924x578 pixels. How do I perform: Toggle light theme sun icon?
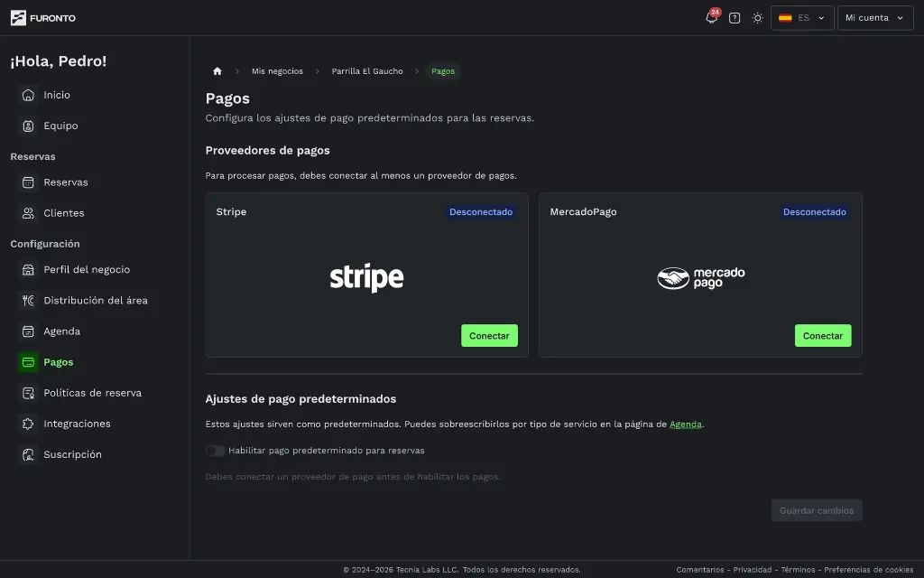coord(757,18)
